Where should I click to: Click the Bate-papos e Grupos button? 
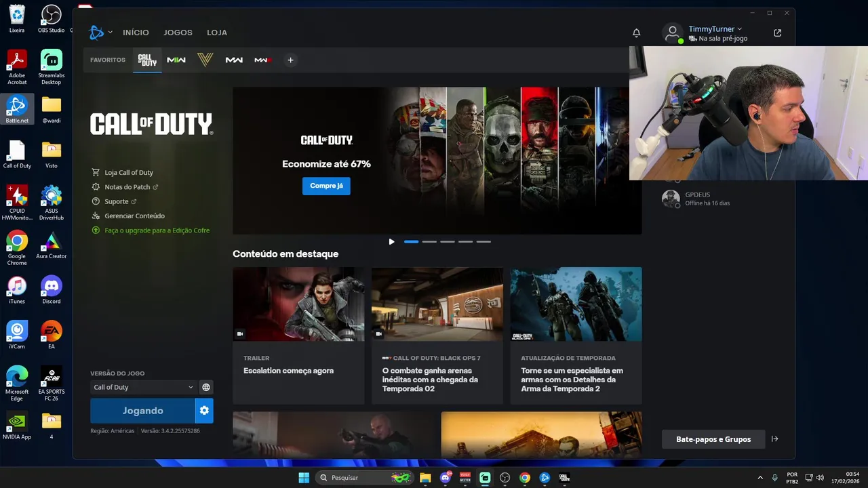(x=713, y=439)
